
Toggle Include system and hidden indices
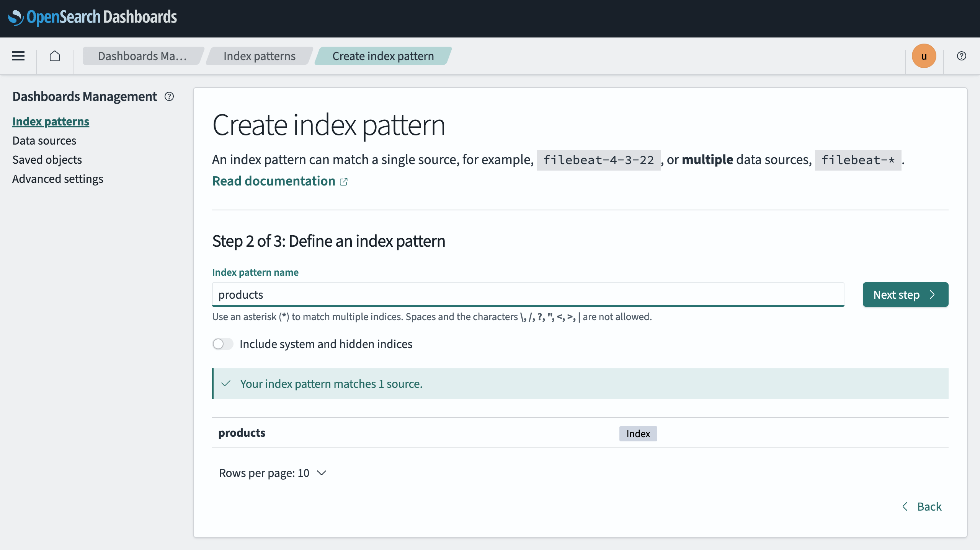[223, 344]
